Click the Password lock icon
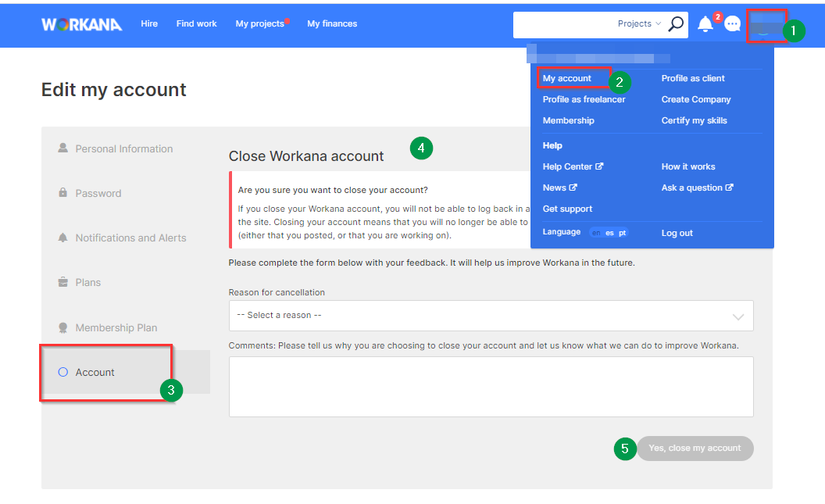The height and width of the screenshot is (504, 825). [62, 192]
